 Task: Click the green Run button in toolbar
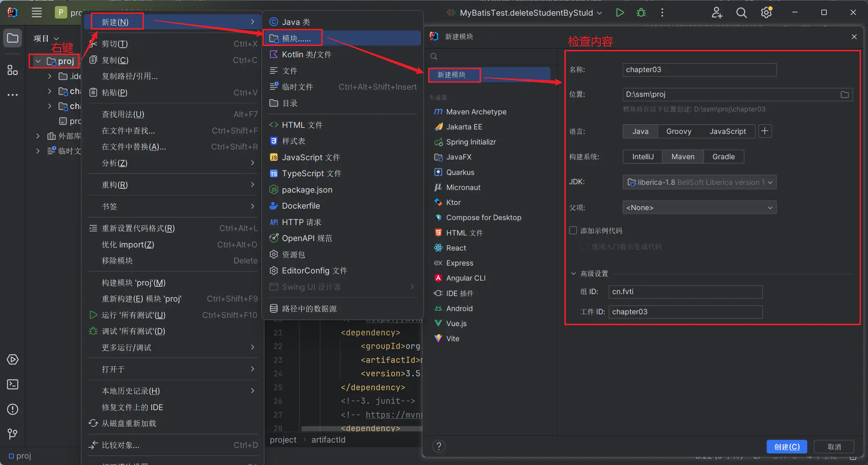pos(619,13)
